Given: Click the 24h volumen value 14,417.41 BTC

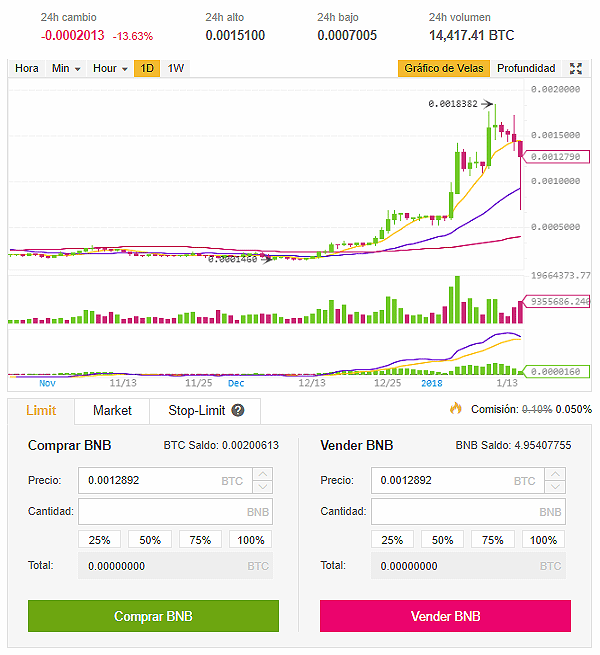Looking at the screenshot, I should 472,36.
